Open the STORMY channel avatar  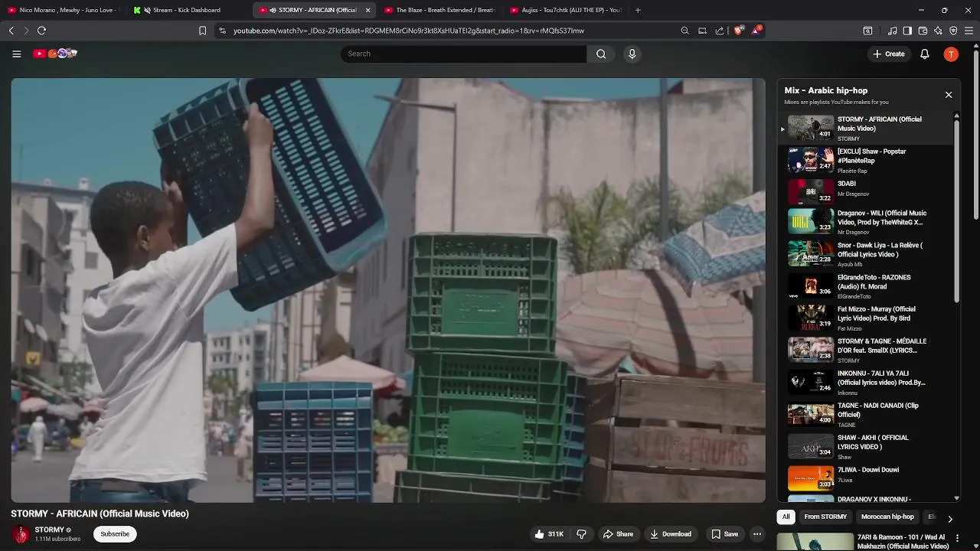tap(21, 534)
